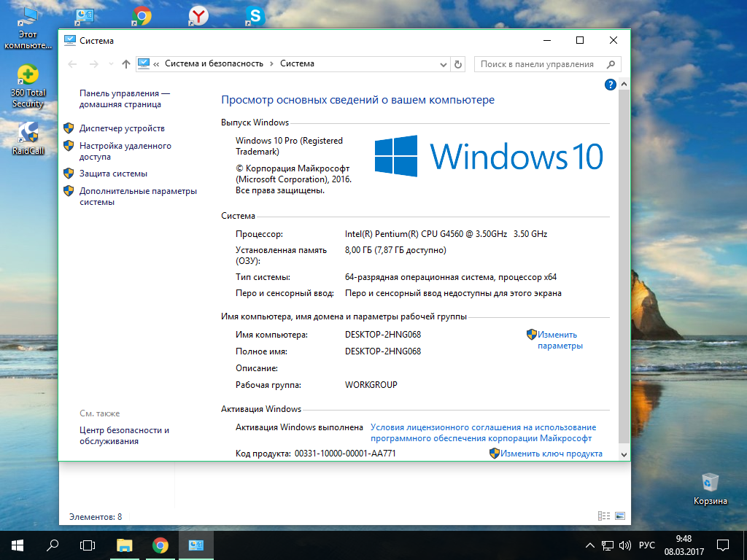Open Task View on the taskbar
This screenshot has height=560, width=747.
point(88,545)
